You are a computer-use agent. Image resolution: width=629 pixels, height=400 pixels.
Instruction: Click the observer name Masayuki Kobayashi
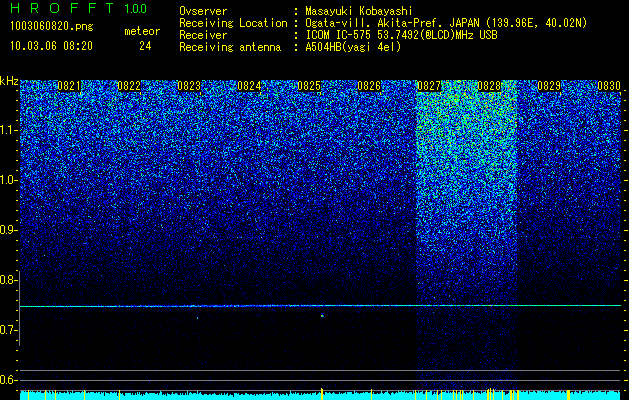pos(359,11)
